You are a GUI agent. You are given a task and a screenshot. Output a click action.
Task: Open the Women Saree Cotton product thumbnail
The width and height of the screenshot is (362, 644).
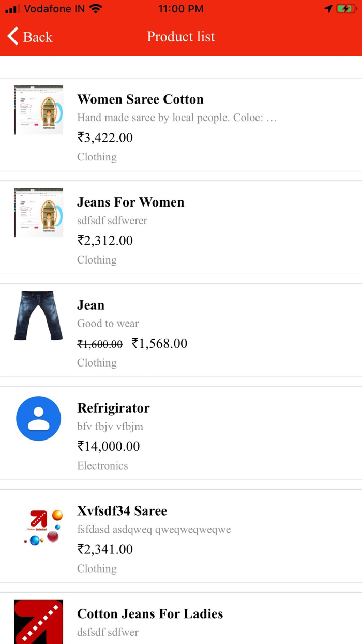(x=38, y=109)
